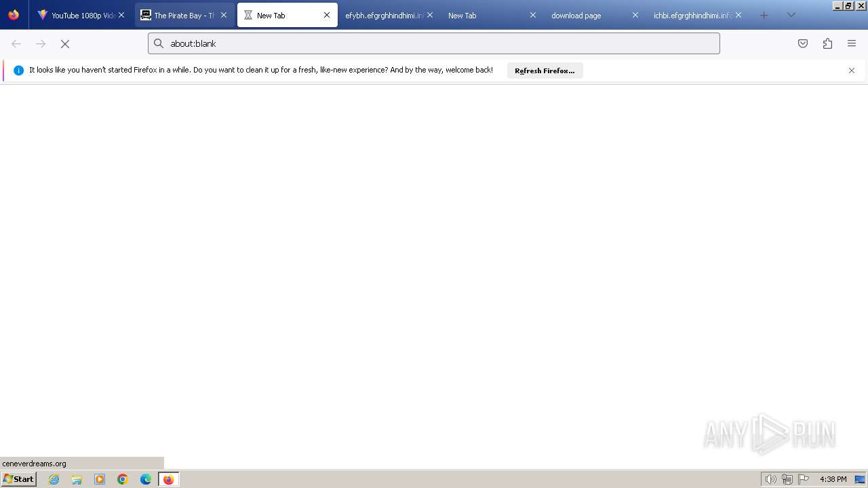Open Firefox View pinned icon
The width and height of the screenshot is (868, 488).
pyautogui.click(x=14, y=15)
